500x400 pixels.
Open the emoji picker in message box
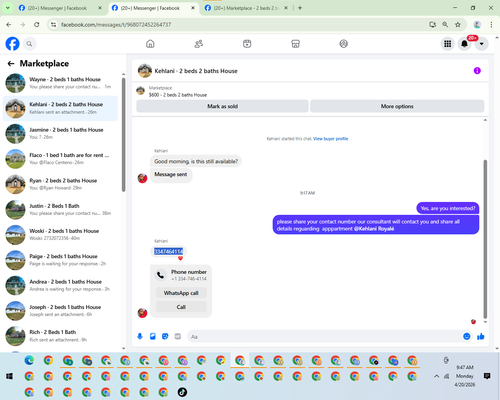pos(467,336)
